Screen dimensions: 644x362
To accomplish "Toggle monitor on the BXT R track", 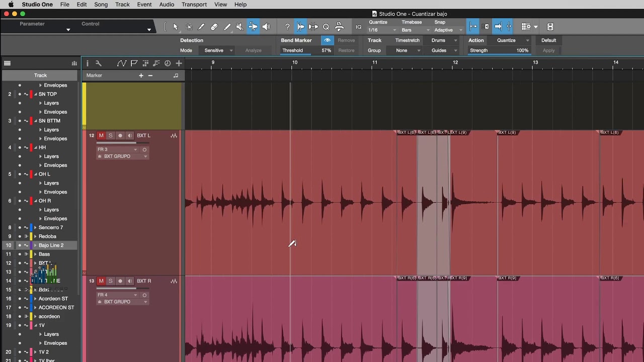I will [x=130, y=281].
